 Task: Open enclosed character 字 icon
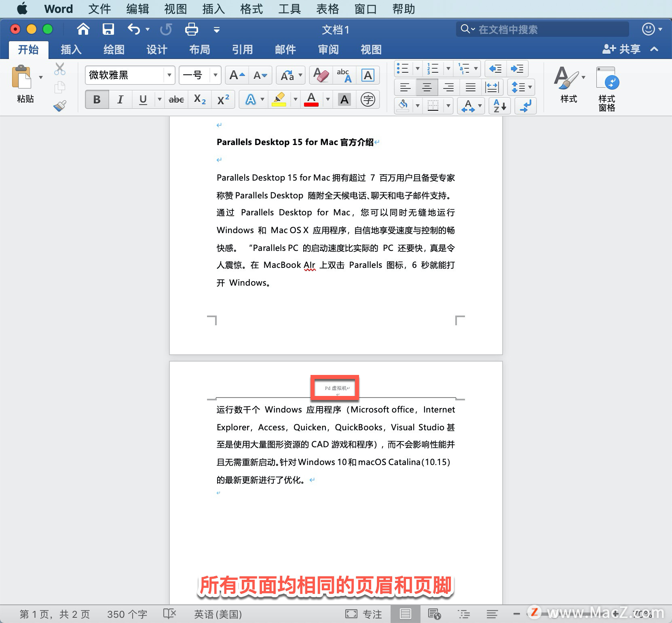(x=368, y=99)
